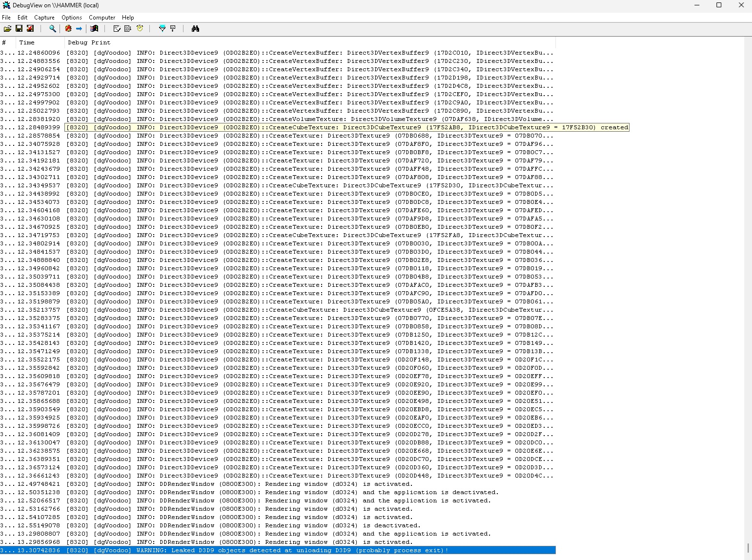Click the 'Time' column header
Viewport: 752px width, 560px height.
point(40,42)
